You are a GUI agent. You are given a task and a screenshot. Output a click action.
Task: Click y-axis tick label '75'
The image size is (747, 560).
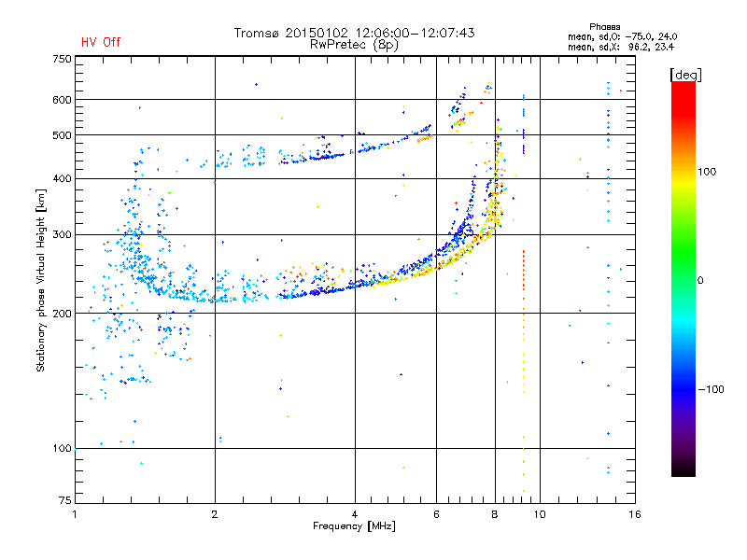65,500
